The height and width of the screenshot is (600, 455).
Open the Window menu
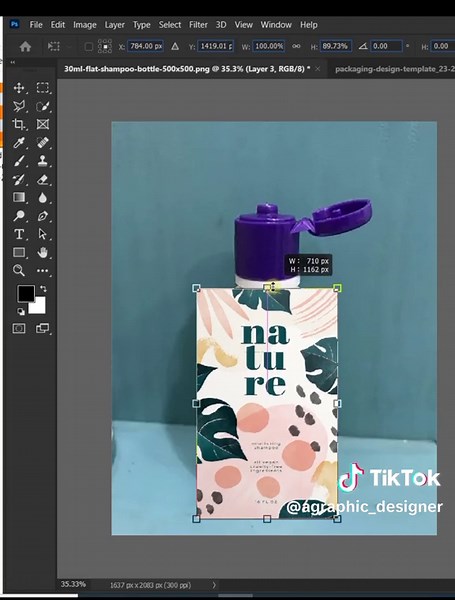(276, 25)
